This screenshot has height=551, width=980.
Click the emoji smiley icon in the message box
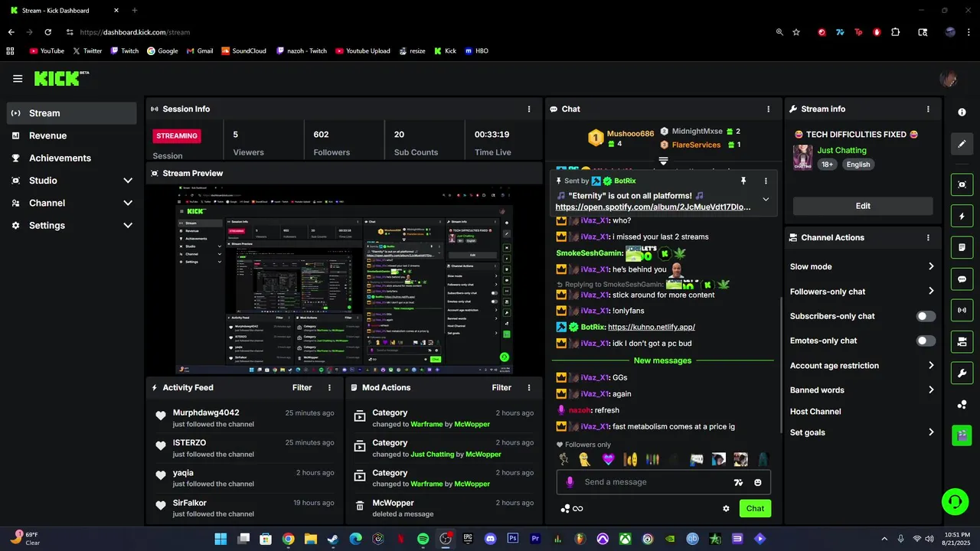click(x=758, y=482)
